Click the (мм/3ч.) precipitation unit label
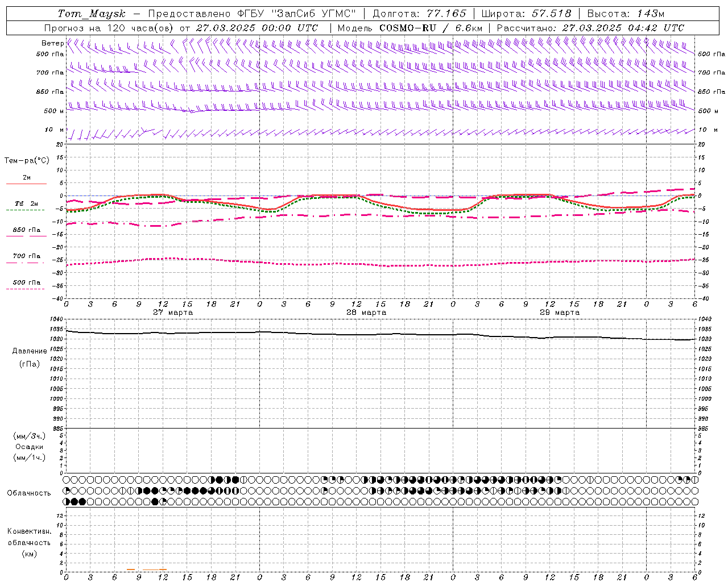The image size is (728, 582). click(x=30, y=436)
